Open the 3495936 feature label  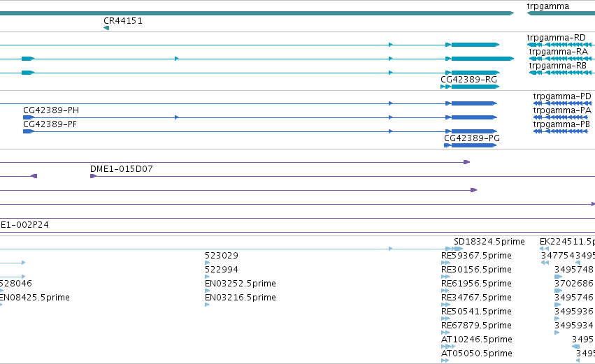(x=573, y=312)
